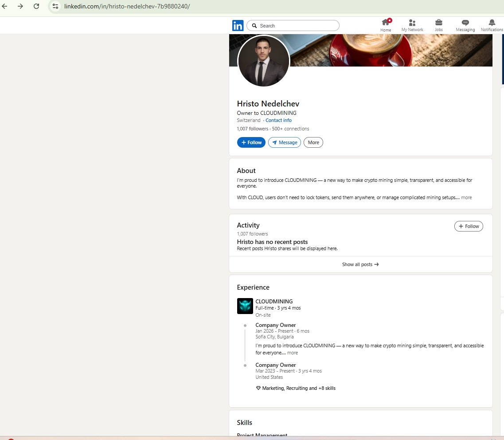Click the Switzerland location text
504x440 pixels.
coord(249,120)
